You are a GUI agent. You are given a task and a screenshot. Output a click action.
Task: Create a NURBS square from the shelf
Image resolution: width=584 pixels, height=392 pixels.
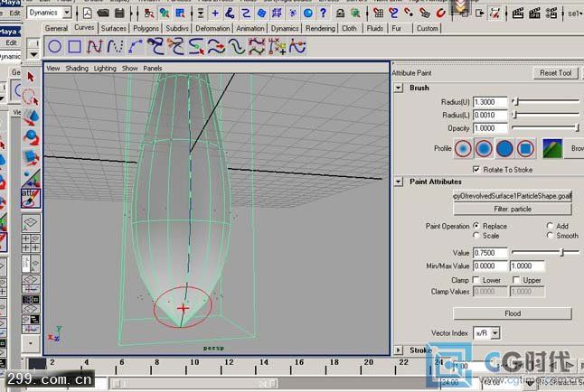[74, 47]
